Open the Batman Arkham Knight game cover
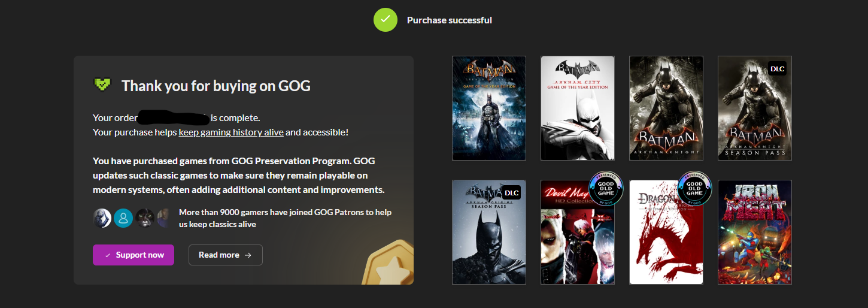The height and width of the screenshot is (308, 868). (666, 108)
